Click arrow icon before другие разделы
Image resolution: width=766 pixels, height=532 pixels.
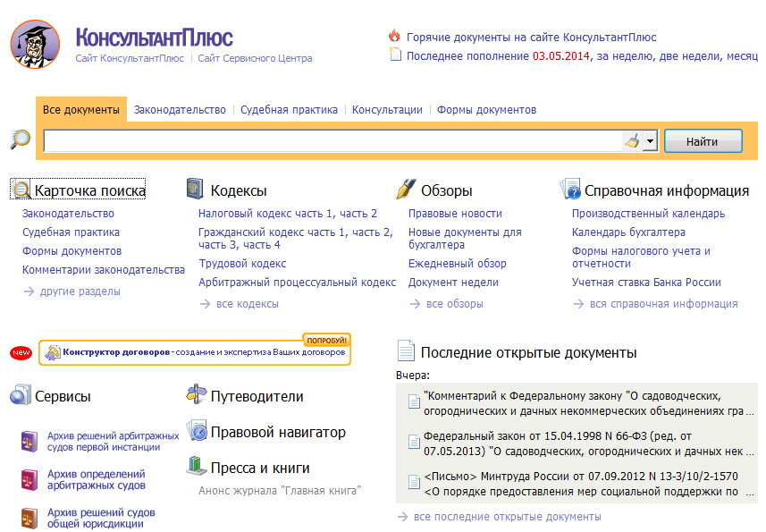point(29,291)
